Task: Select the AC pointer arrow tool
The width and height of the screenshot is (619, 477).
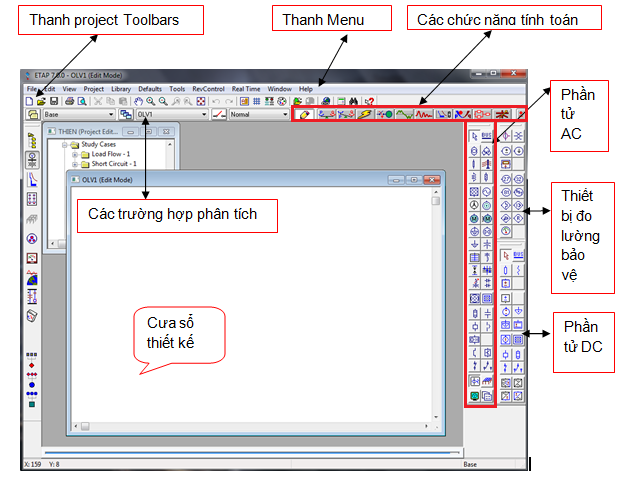Action: point(475,136)
